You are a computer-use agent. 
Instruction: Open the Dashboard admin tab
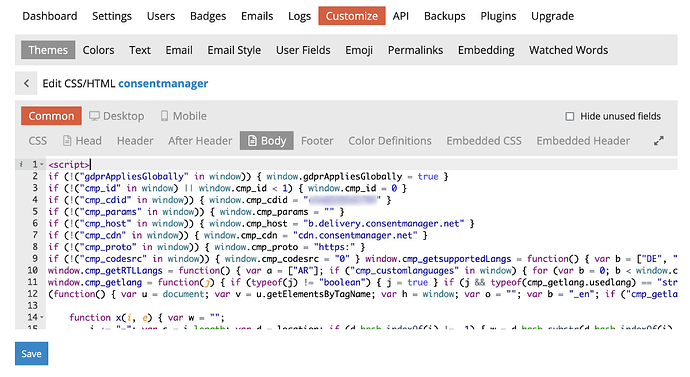[x=50, y=16]
